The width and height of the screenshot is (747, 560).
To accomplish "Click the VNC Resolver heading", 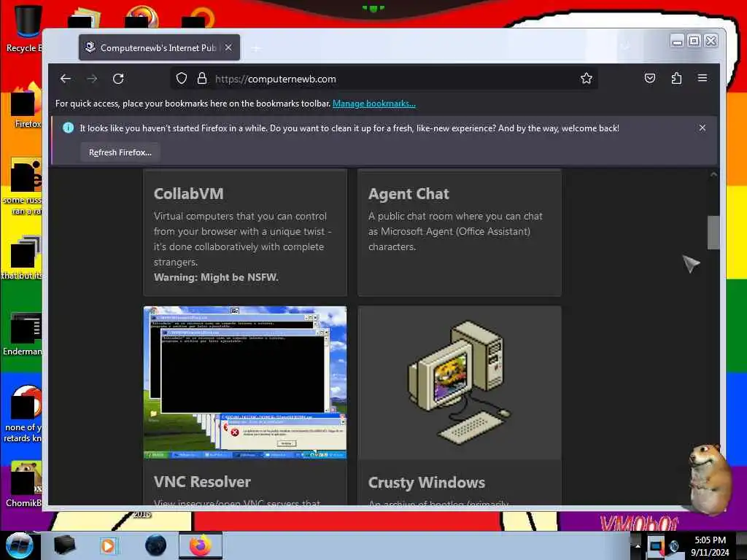I will tap(202, 482).
